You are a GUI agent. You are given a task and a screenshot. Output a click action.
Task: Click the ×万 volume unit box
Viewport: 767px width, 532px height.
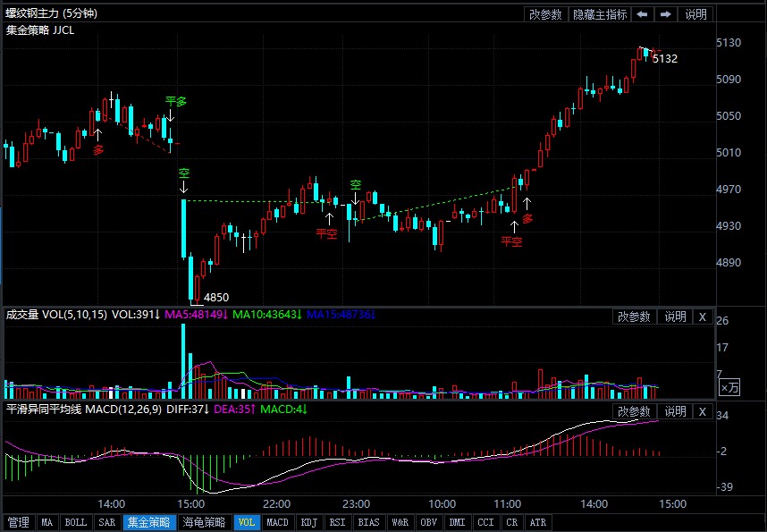tap(730, 387)
